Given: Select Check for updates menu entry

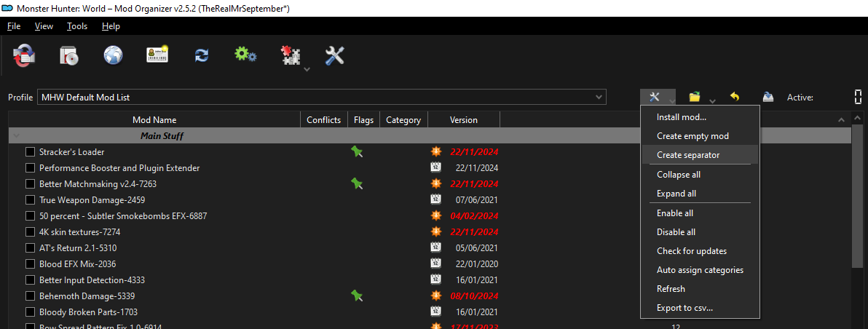Looking at the screenshot, I should point(701,251).
